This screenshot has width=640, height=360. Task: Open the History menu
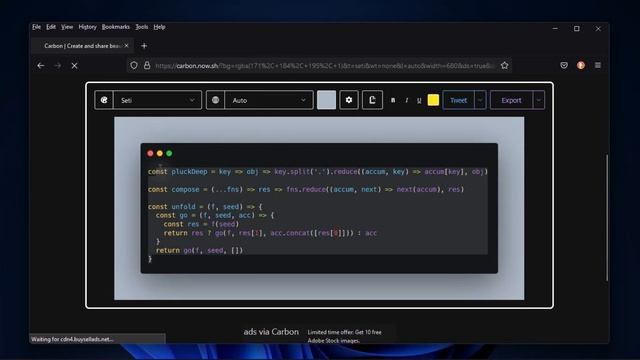pyautogui.click(x=87, y=27)
